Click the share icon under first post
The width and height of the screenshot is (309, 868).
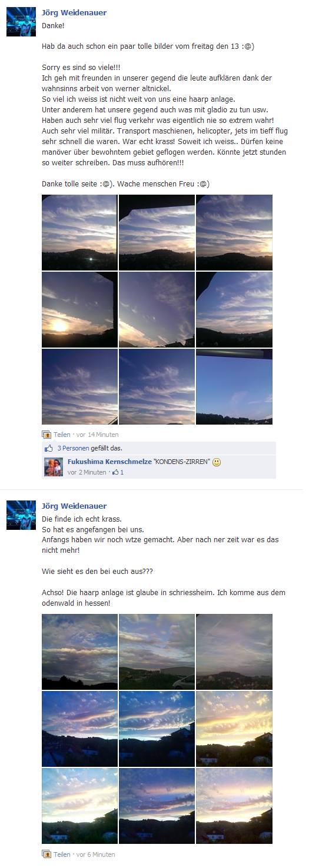46,435
